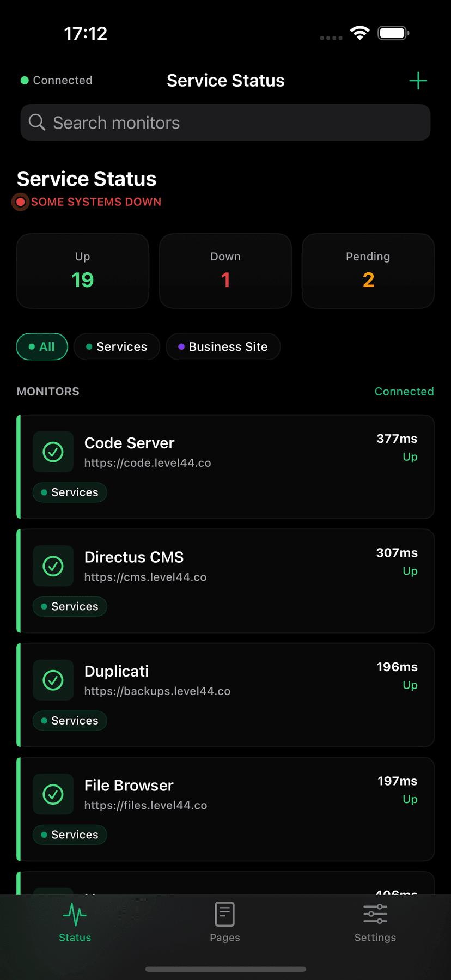Click the search magnifier icon
The height and width of the screenshot is (980, 451).
click(x=37, y=122)
